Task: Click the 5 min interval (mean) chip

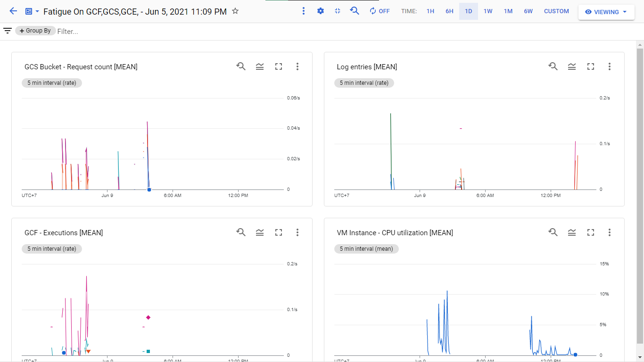Action: 366,249
